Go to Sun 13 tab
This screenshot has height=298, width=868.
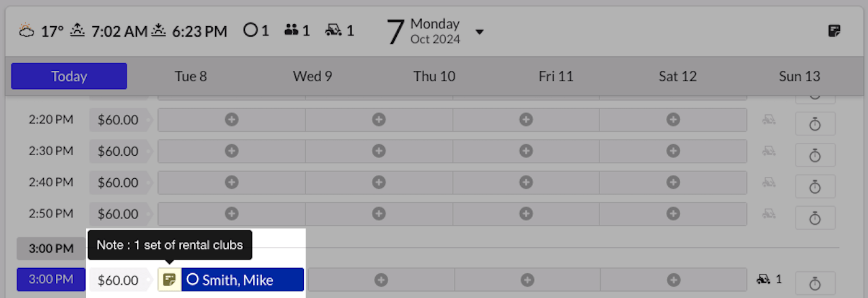[800, 76]
